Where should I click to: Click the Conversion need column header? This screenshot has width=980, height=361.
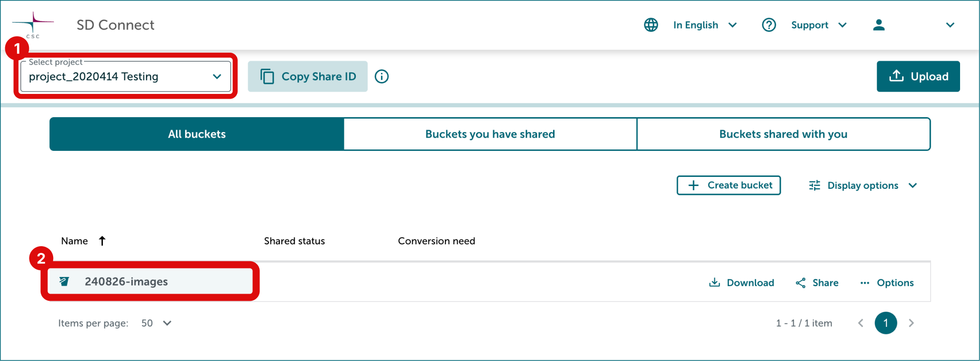point(436,241)
